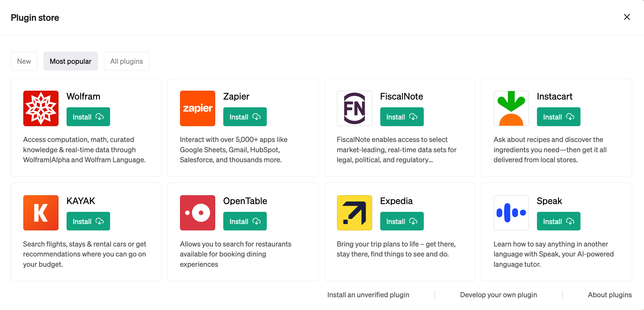Install the Expedia plugin
Image resolution: width=644 pixels, height=310 pixels.
coord(401,221)
